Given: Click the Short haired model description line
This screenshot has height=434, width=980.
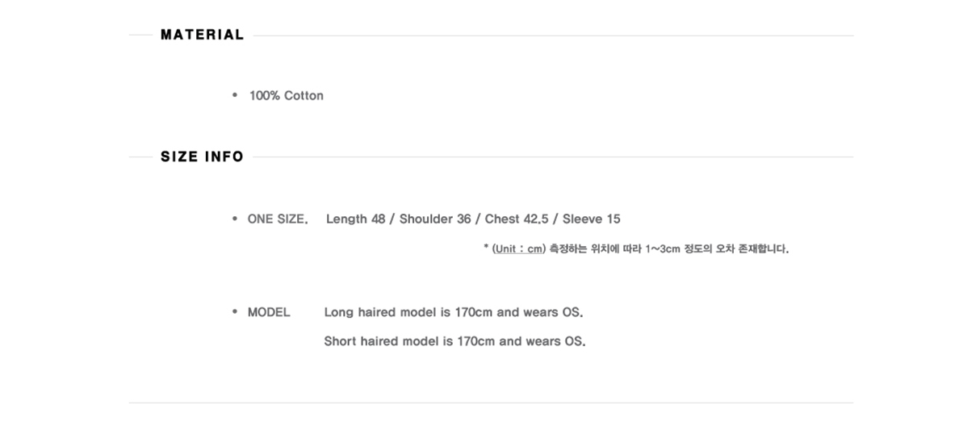Looking at the screenshot, I should 455,341.
